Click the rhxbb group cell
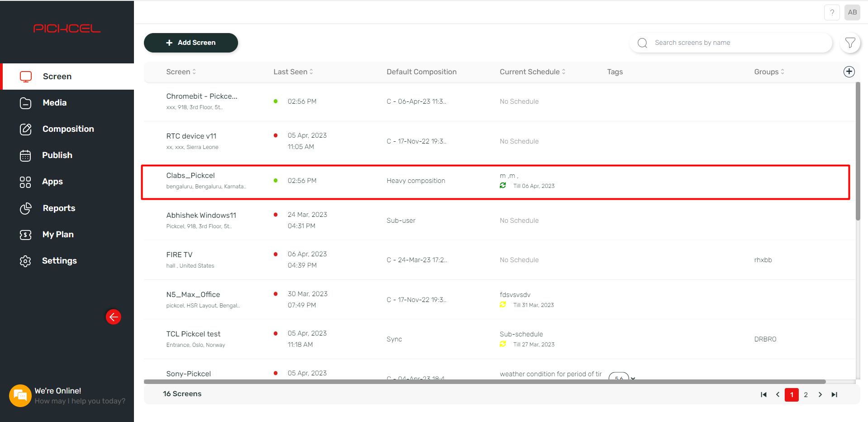 [x=763, y=260]
